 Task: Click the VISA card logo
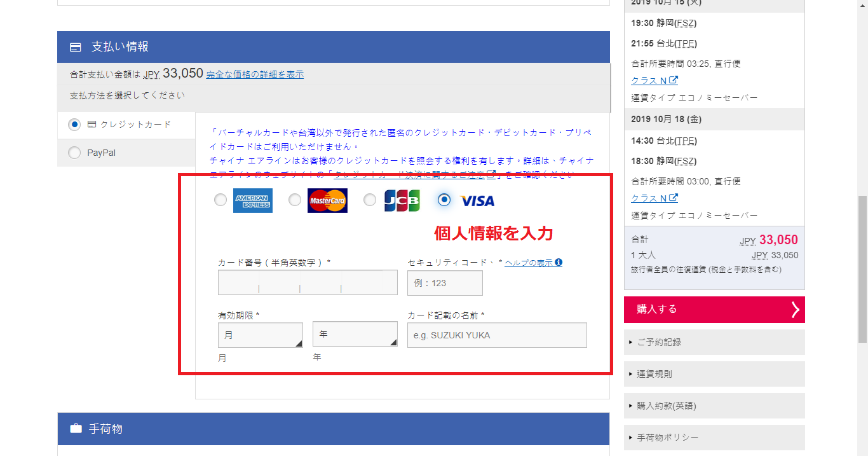[x=477, y=201]
